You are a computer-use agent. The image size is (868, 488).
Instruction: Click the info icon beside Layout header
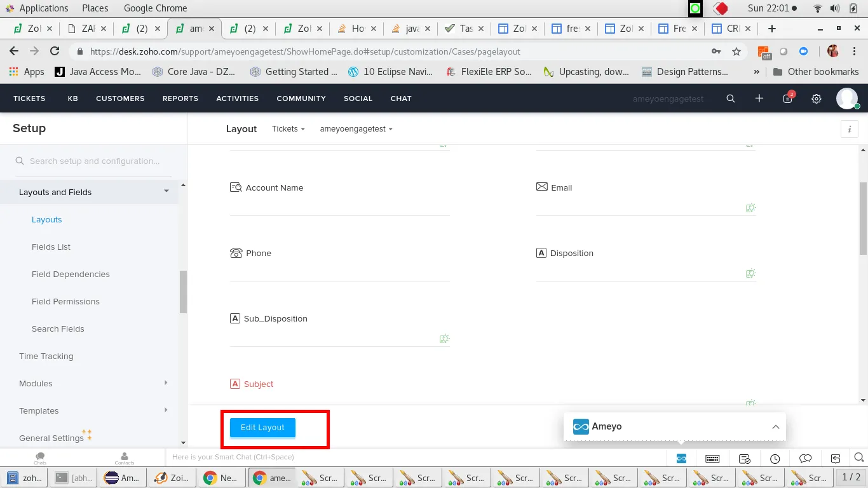(x=850, y=129)
